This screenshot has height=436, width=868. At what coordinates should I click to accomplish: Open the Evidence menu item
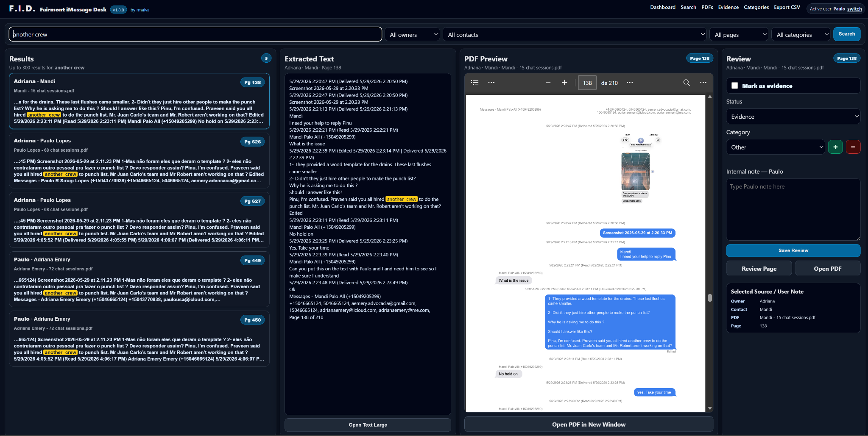pyautogui.click(x=728, y=7)
